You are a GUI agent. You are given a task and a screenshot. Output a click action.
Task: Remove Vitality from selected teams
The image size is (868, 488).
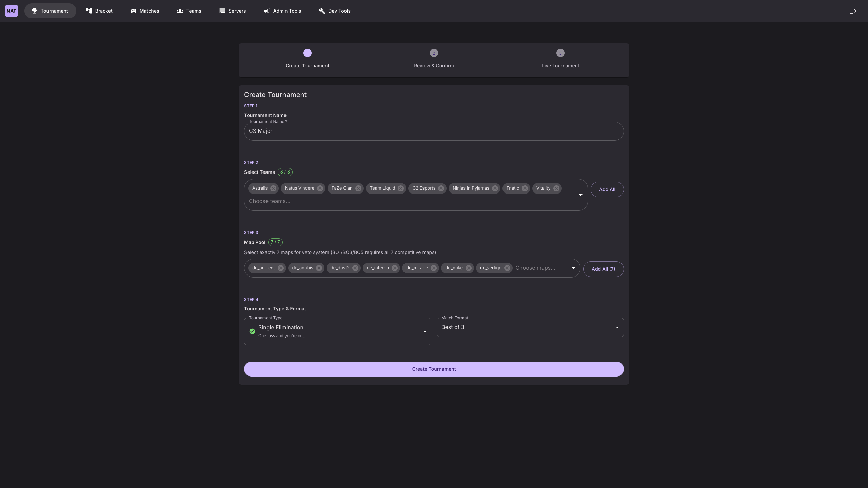tap(556, 188)
